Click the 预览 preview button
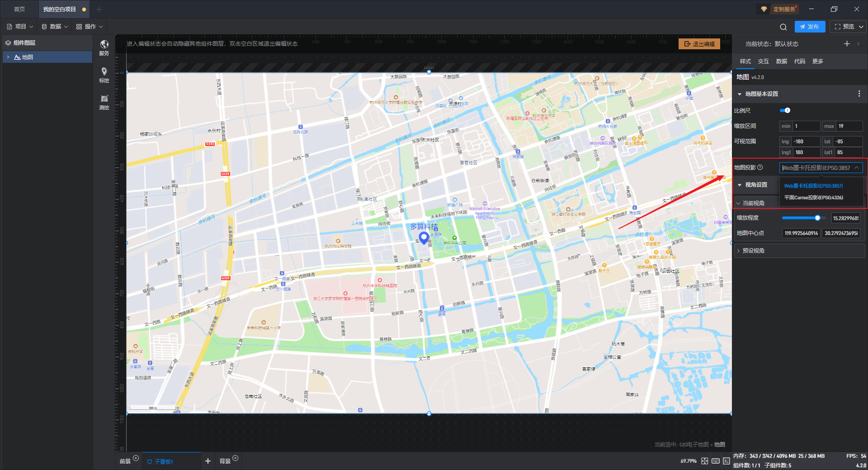This screenshot has height=470, width=868. click(x=844, y=27)
